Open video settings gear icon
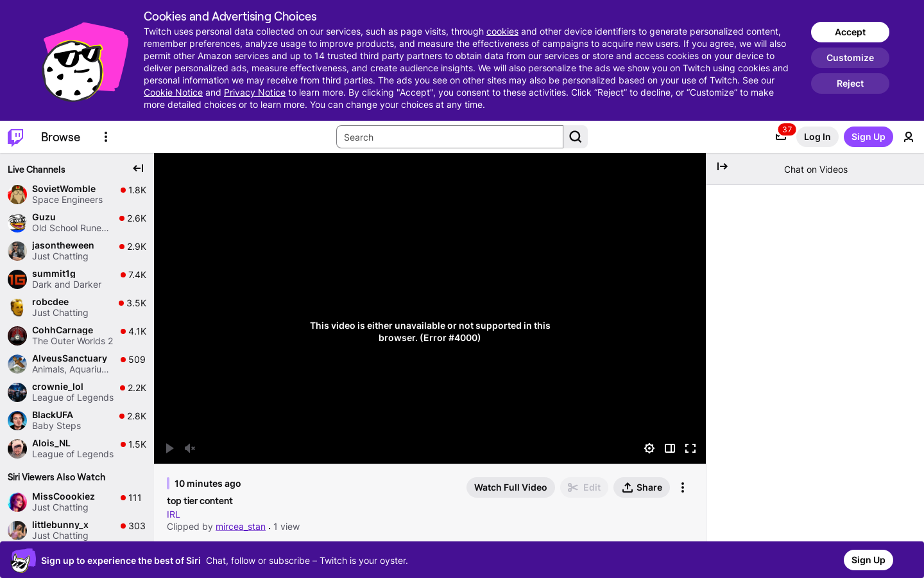The image size is (924, 578). 649,448
